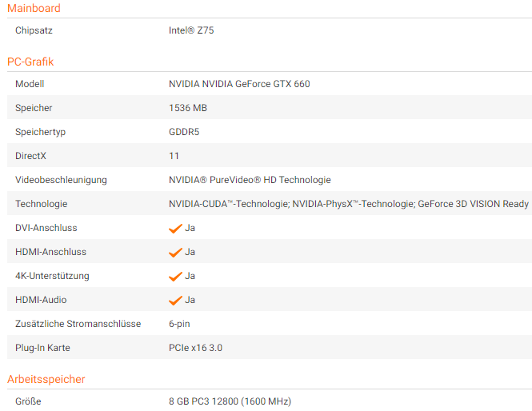Select 8 GB PC3 12800 (1600 MHz) value
The image size is (532, 411).
point(230,401)
